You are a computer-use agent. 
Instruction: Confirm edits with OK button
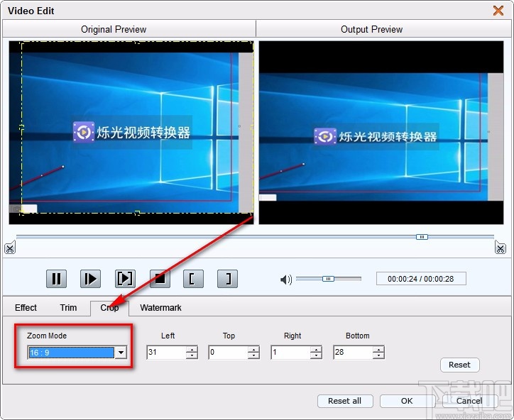click(x=407, y=401)
